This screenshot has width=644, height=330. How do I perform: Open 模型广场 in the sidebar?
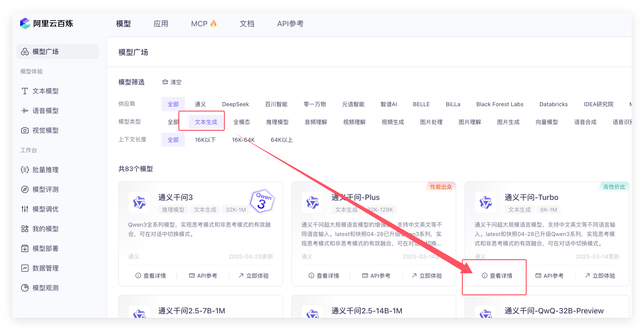(57, 52)
